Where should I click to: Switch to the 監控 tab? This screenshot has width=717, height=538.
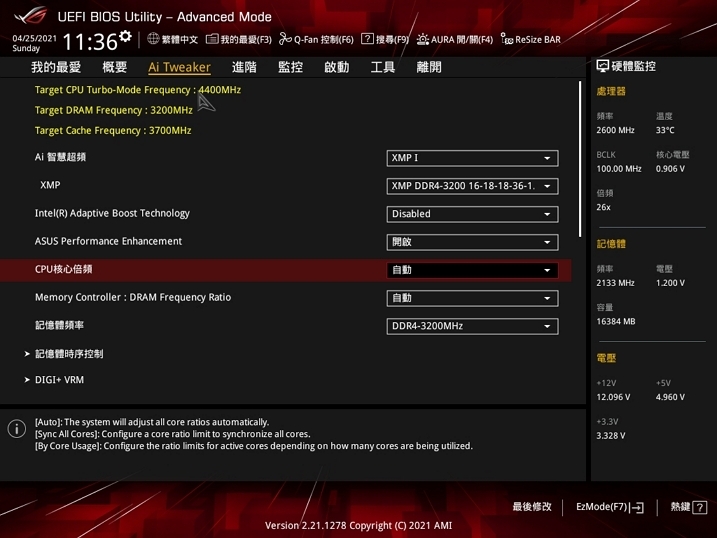tap(290, 67)
